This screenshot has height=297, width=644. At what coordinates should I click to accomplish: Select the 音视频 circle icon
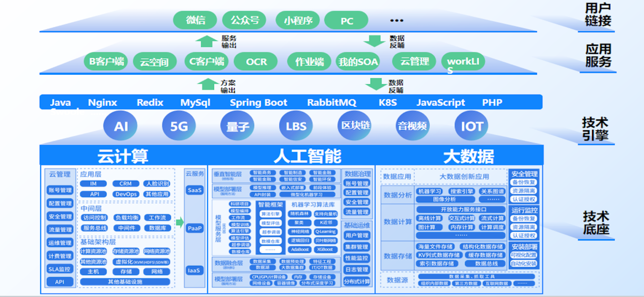[x=413, y=126]
